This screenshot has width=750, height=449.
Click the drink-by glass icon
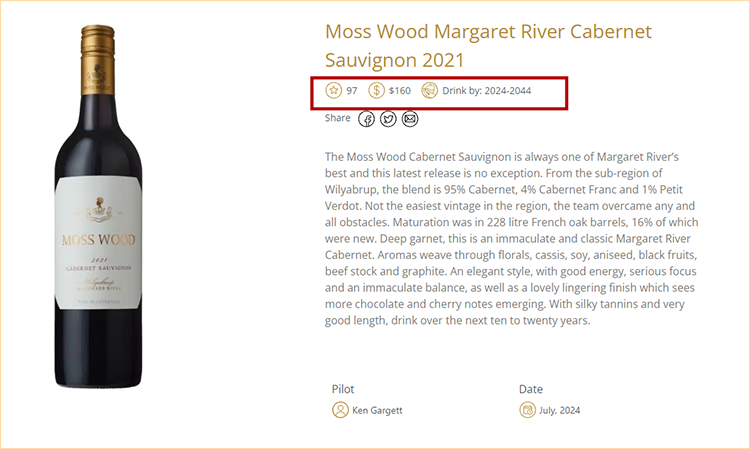click(x=430, y=91)
